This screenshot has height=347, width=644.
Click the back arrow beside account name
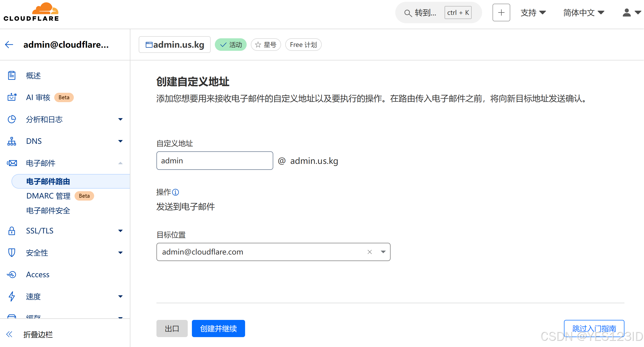pos(9,45)
